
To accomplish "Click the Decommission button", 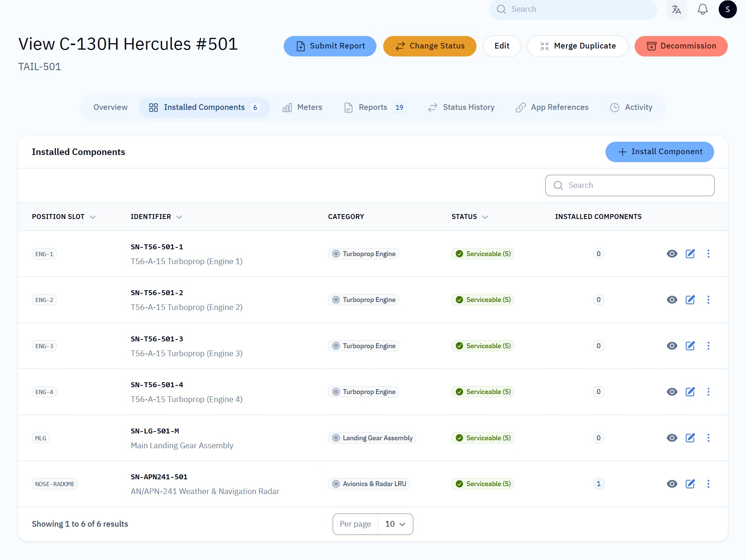I will 681,46.
